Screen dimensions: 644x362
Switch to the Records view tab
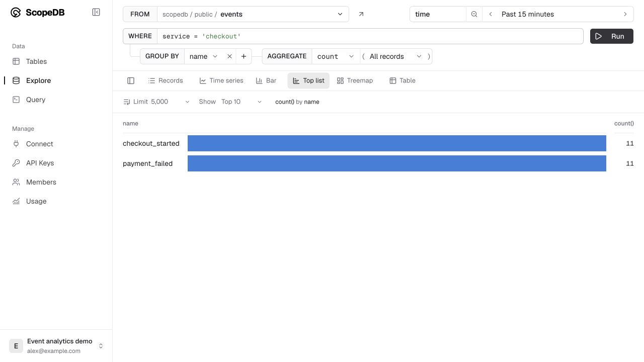coord(166,80)
